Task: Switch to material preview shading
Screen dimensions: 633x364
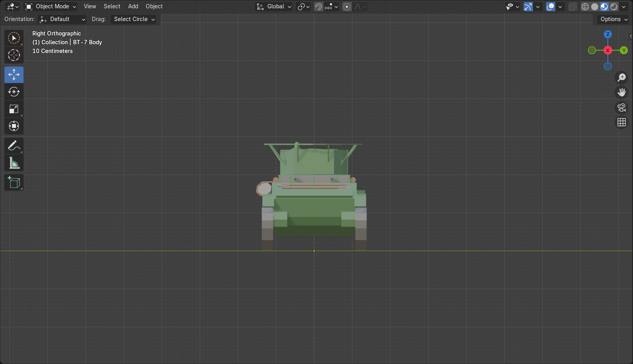Action: pos(604,6)
